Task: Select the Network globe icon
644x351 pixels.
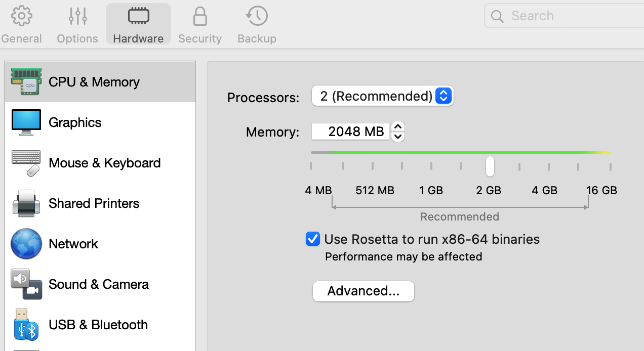Action: (x=26, y=244)
